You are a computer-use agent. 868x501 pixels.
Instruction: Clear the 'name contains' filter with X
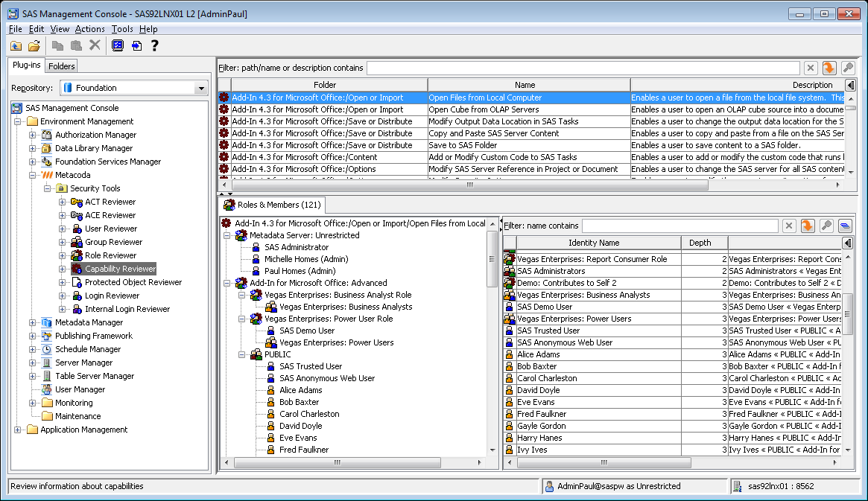[789, 226]
